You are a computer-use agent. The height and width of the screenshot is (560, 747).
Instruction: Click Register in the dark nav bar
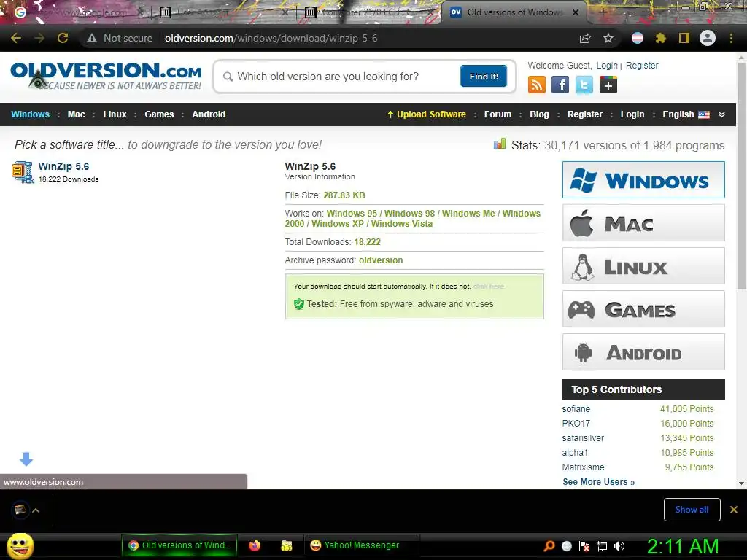point(585,114)
